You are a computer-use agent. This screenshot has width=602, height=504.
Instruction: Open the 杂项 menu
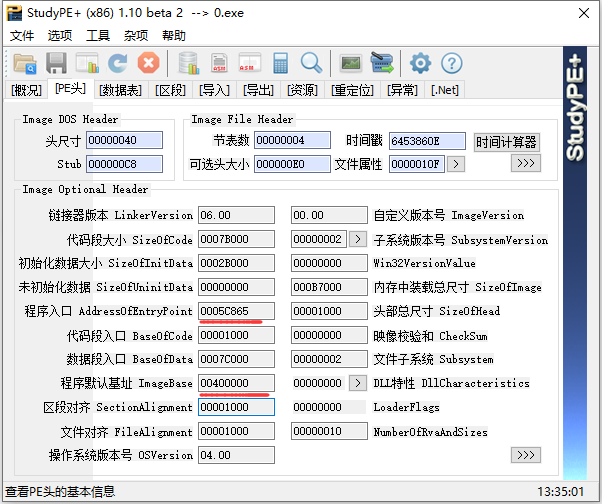(x=136, y=36)
